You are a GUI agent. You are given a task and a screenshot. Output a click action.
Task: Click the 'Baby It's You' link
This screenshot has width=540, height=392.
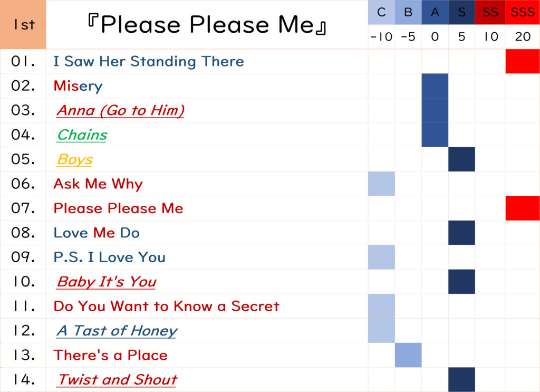click(107, 282)
